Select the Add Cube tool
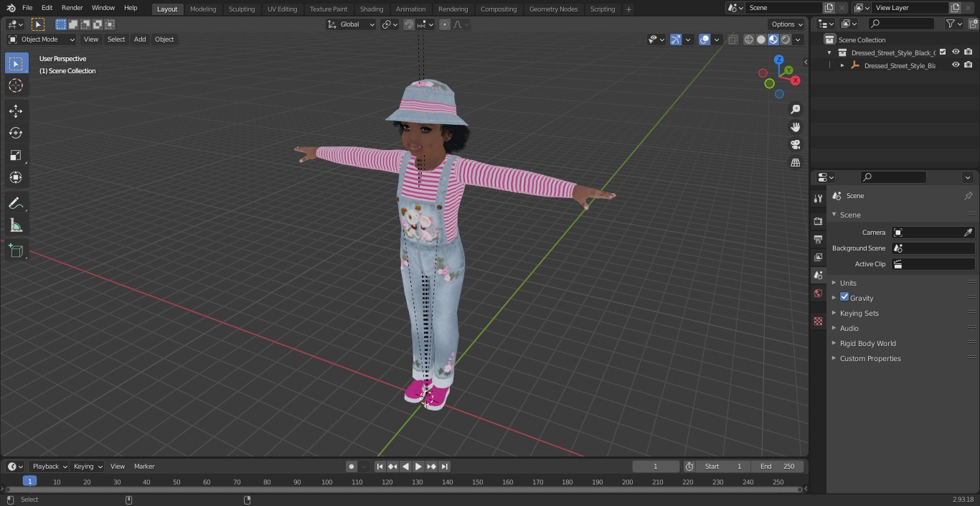The height and width of the screenshot is (506, 980). (16, 251)
